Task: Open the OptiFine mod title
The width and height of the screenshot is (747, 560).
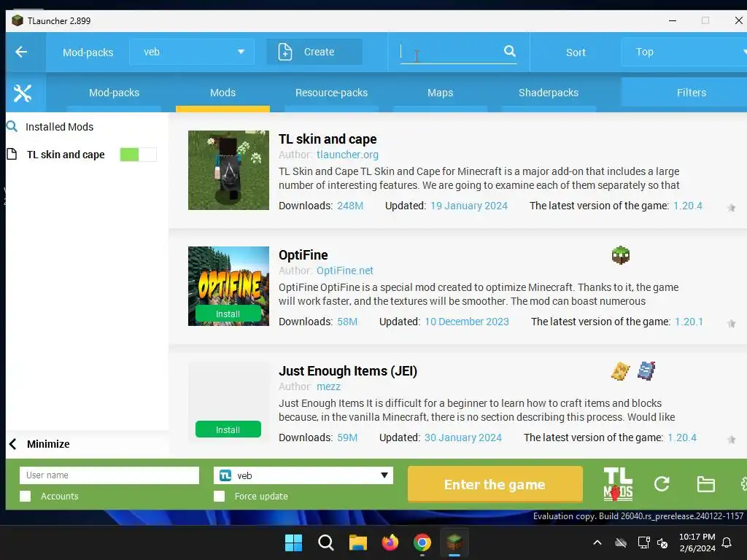Action: pos(303,254)
